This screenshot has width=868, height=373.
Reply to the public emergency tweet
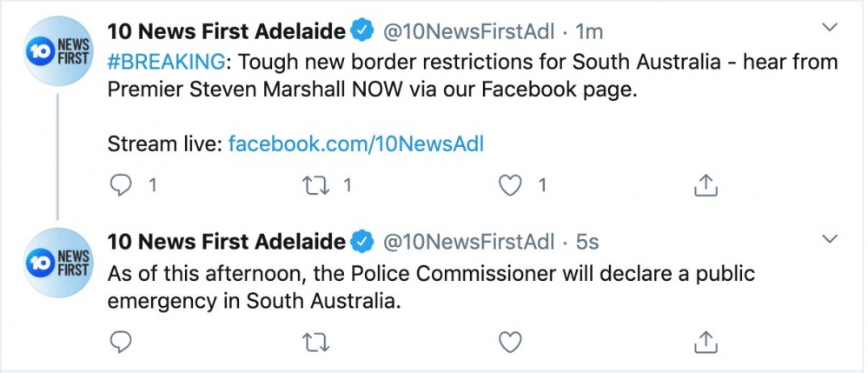click(x=123, y=343)
